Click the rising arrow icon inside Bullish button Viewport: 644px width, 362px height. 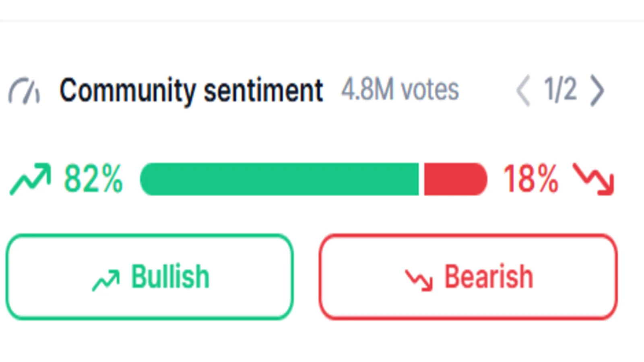pos(106,280)
